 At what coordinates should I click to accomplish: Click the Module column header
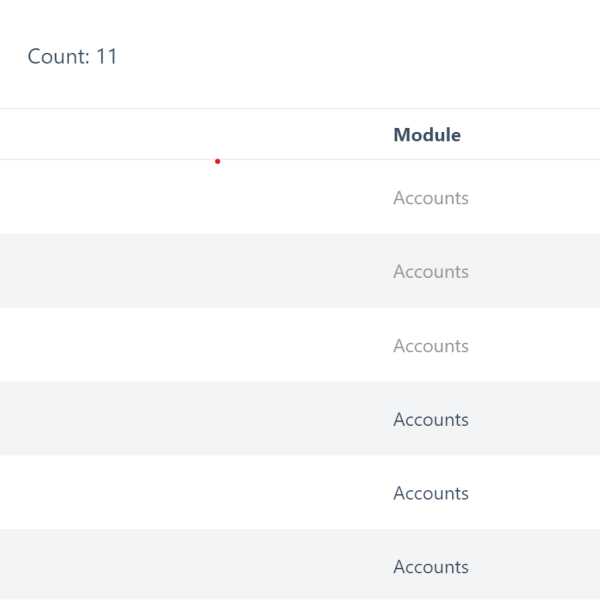tap(427, 135)
